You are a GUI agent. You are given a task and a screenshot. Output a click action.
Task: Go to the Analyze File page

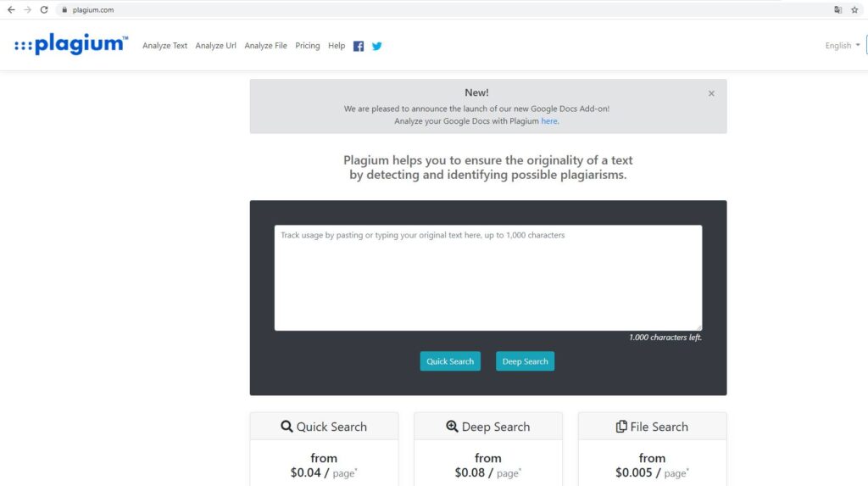tap(265, 46)
